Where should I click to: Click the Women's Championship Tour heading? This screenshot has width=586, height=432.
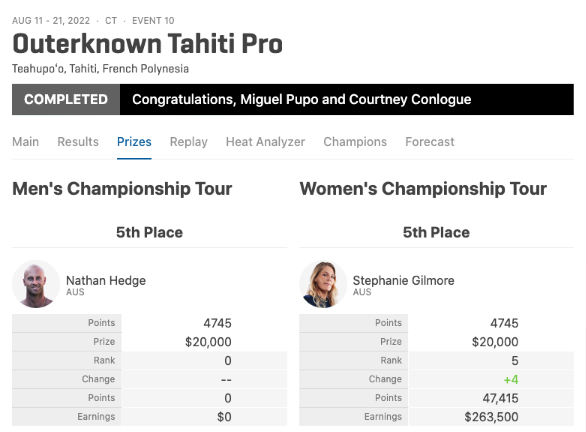coord(423,189)
